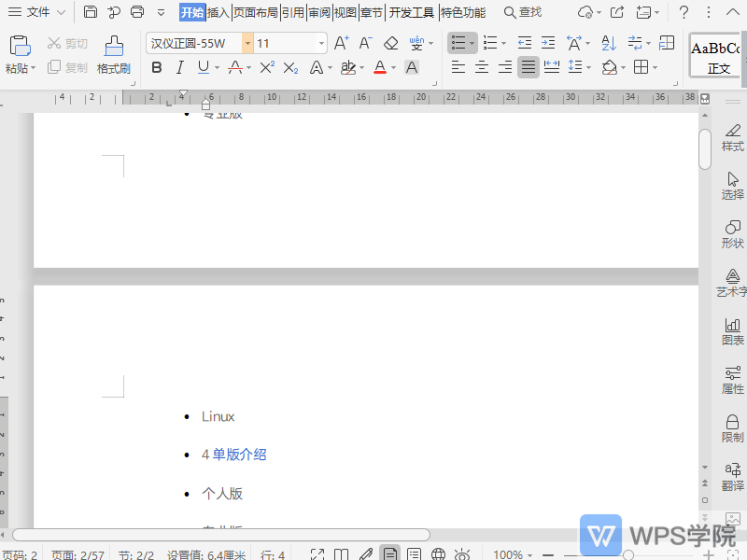The image size is (747, 560).
Task: Open Restrict editing (限制) in sidebar
Action: point(732,428)
